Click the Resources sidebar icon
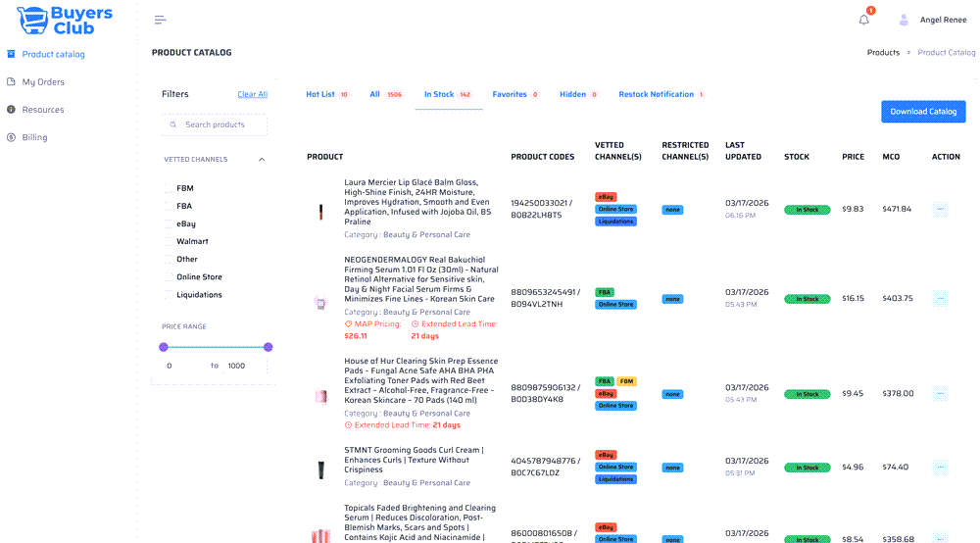 11,110
